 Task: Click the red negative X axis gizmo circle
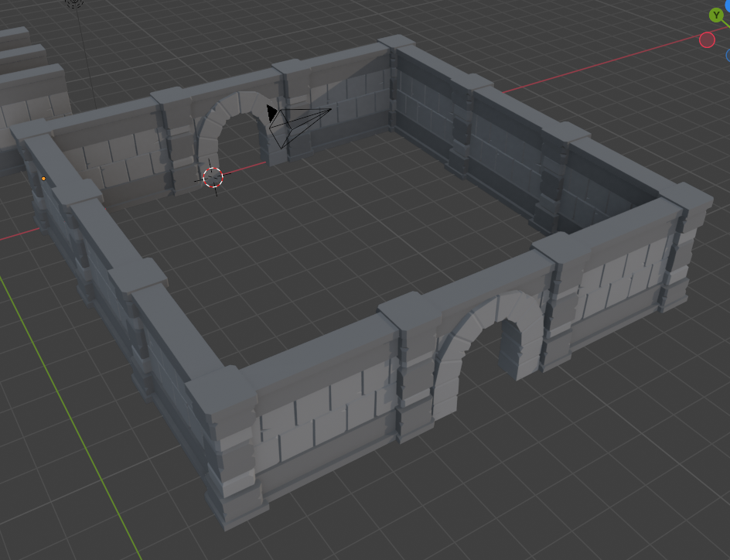(x=707, y=40)
